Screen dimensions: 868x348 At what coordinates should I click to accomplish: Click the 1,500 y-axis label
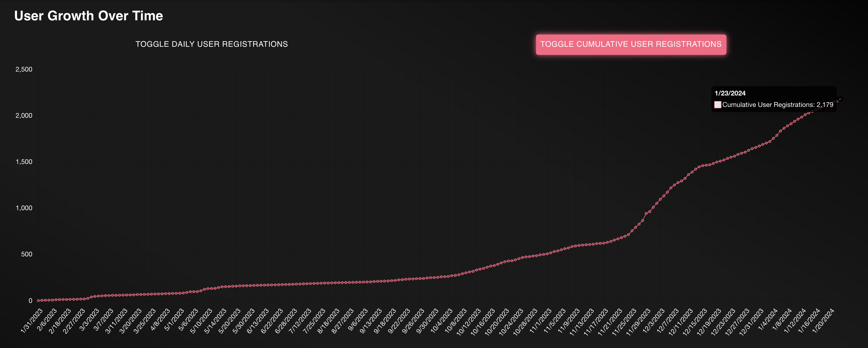tap(24, 162)
